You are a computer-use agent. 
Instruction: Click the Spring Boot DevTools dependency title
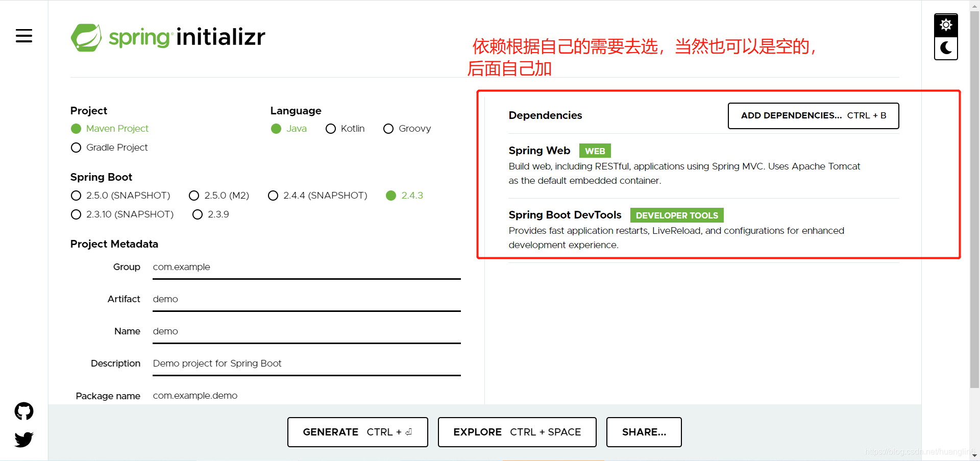coord(565,215)
